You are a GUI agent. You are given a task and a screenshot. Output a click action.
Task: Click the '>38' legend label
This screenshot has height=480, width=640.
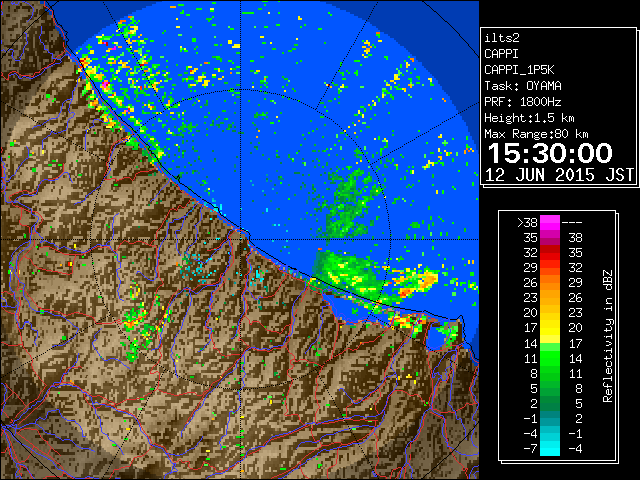tap(527, 222)
